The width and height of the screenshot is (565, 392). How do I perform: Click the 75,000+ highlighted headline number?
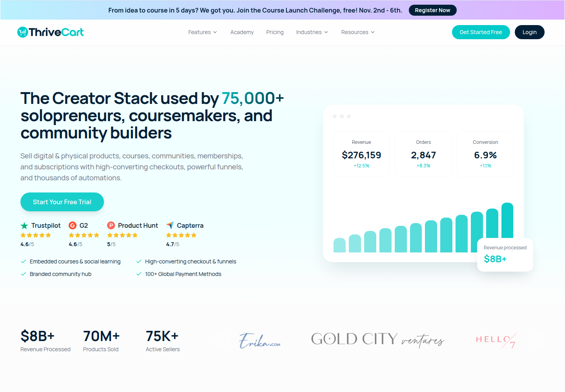tap(253, 98)
